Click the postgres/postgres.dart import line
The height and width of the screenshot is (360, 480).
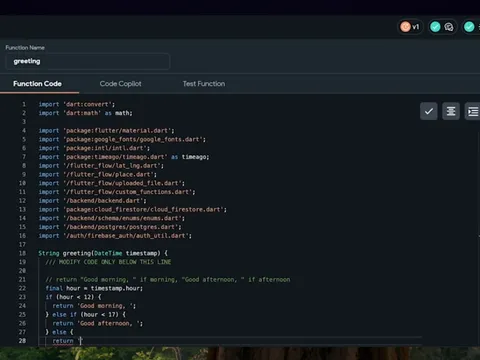[x=110, y=227]
